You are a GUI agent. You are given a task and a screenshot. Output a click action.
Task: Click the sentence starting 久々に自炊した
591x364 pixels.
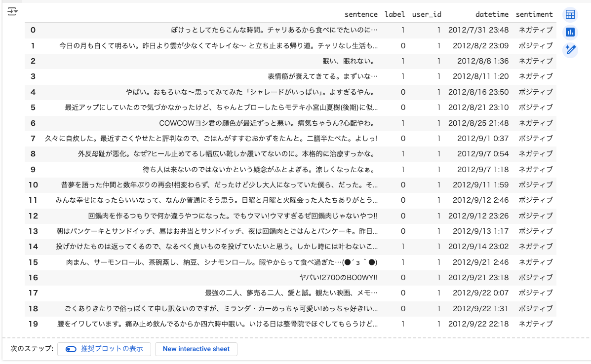coord(211,139)
